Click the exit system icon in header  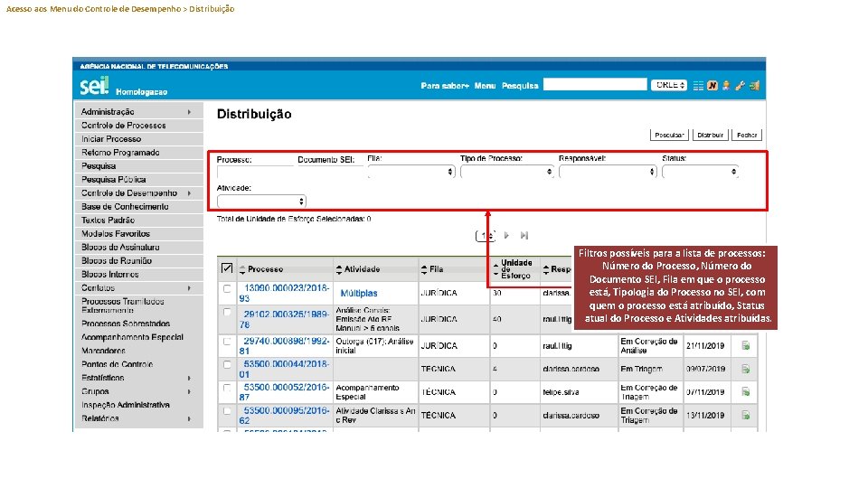pyautogui.click(x=754, y=86)
